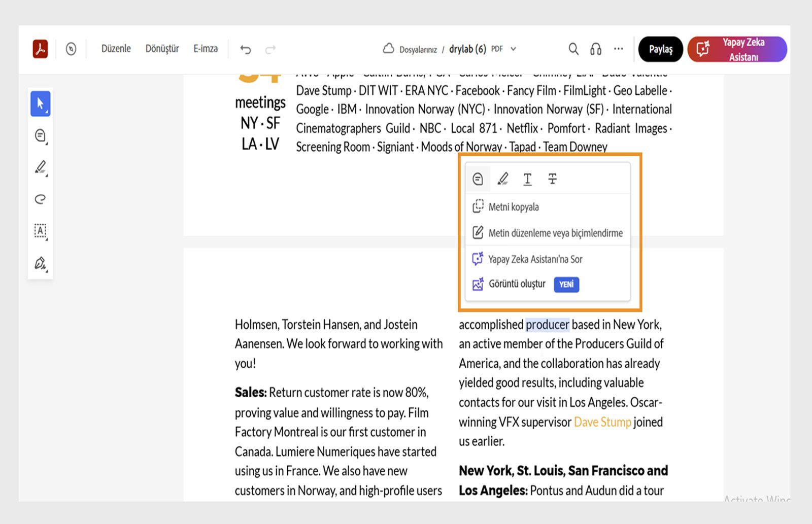The width and height of the screenshot is (812, 524).
Task: Expand the drylab (6) file name dropdown
Action: point(513,49)
